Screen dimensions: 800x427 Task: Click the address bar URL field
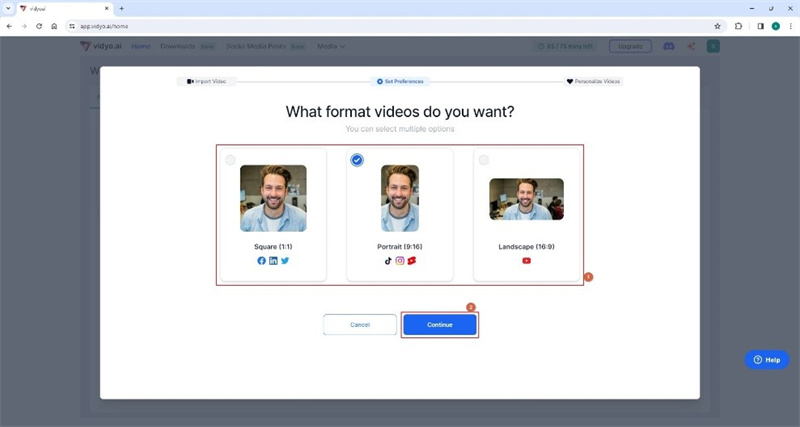[x=395, y=26]
